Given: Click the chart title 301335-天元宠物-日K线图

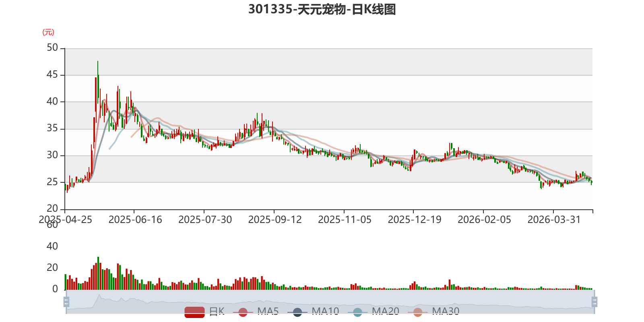Looking at the screenshot, I should pos(322,9).
